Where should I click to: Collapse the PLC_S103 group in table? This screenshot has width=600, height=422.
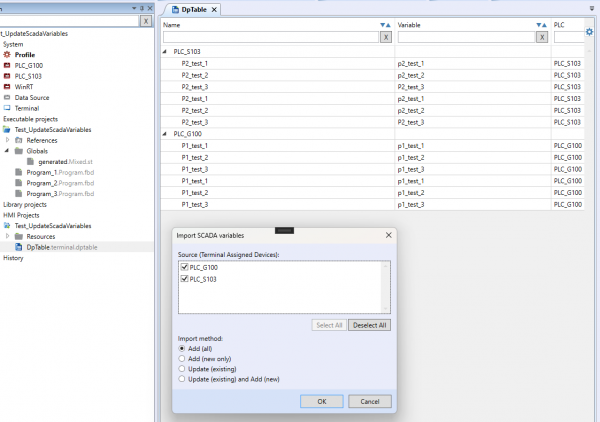(165, 51)
